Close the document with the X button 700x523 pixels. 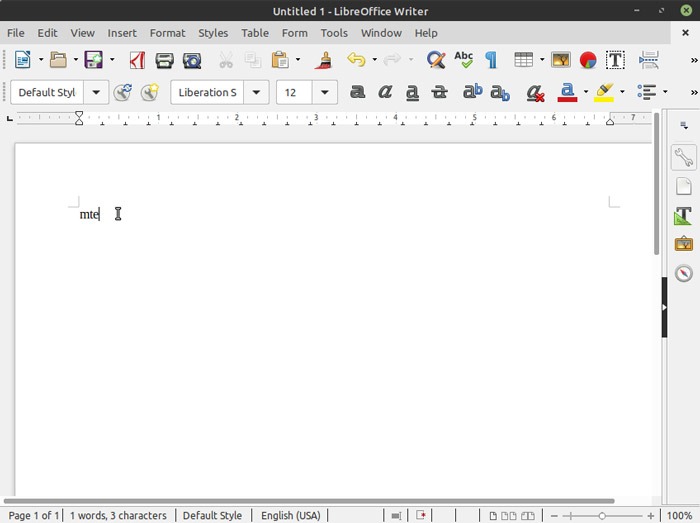[x=685, y=33]
